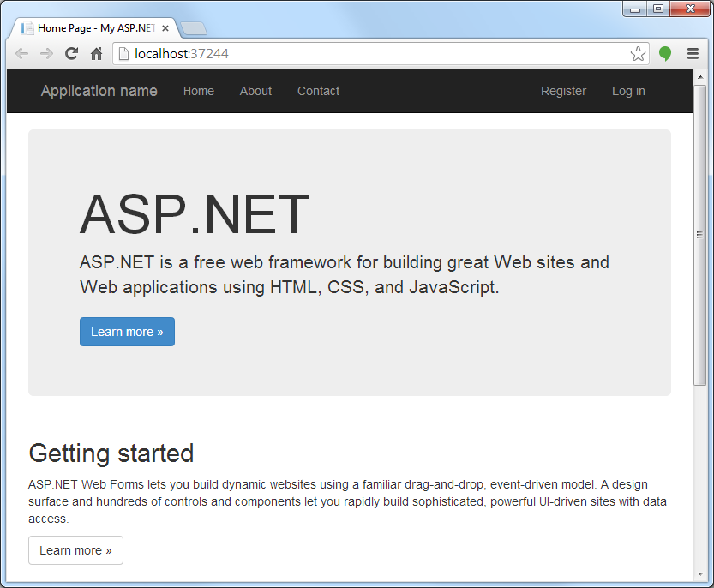Click the blue Learn more button
Image resolution: width=714 pixels, height=588 pixels.
click(x=127, y=332)
